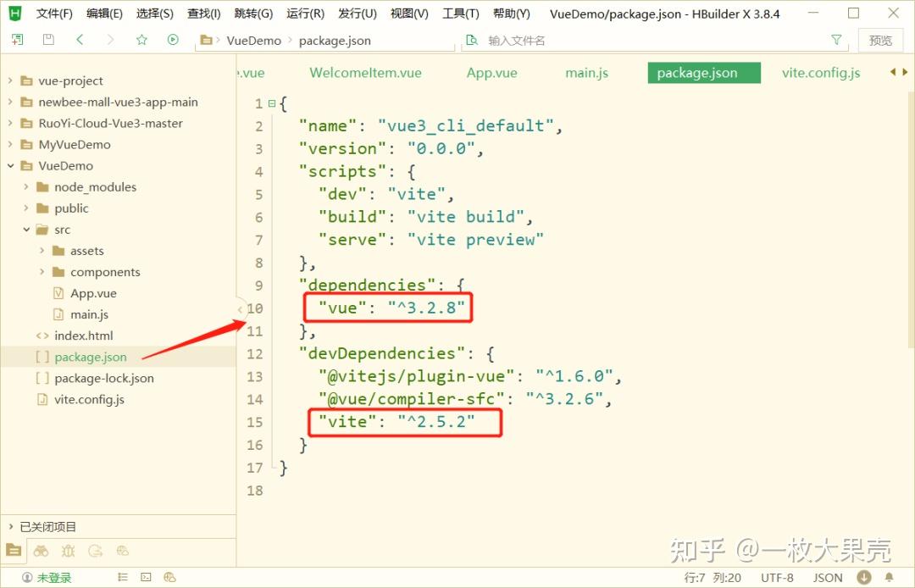Screen dimensions: 915x588
Task: Create a new file via toolbar icon
Action: click(x=17, y=39)
